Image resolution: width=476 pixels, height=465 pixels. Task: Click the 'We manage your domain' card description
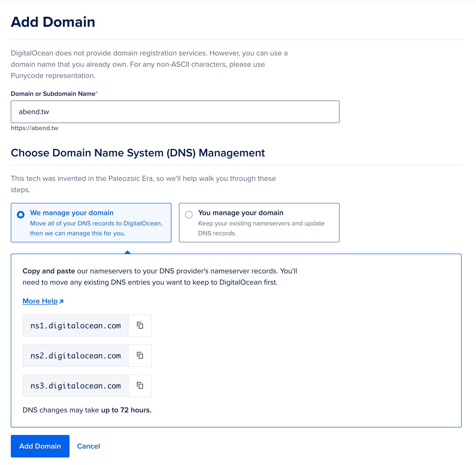click(96, 228)
